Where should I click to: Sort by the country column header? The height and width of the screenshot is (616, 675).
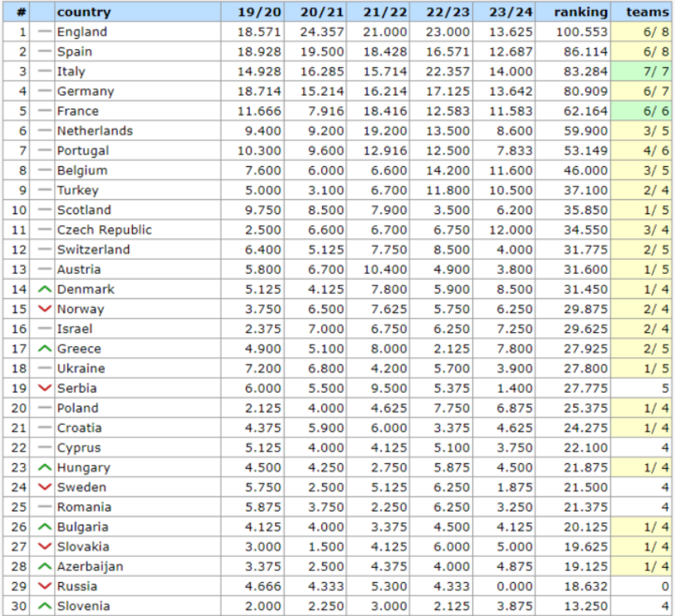point(138,12)
